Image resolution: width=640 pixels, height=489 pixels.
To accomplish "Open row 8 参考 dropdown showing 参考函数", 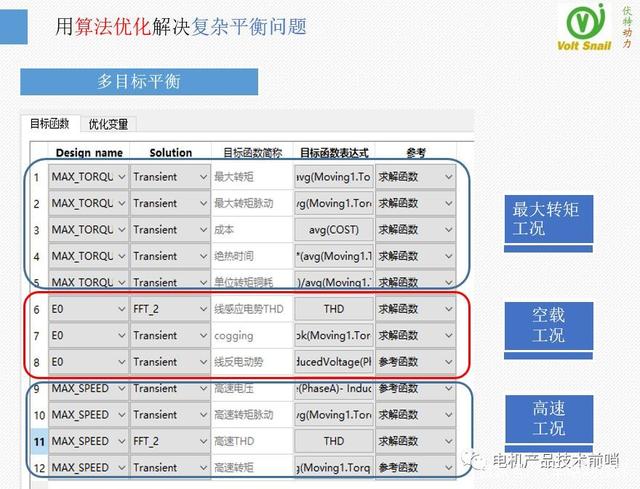I will pyautogui.click(x=448, y=362).
